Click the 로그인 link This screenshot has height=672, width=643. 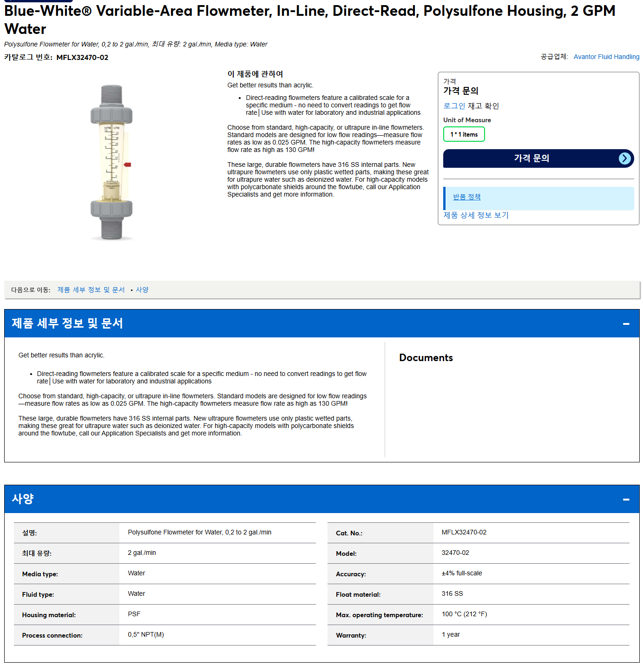tap(454, 106)
